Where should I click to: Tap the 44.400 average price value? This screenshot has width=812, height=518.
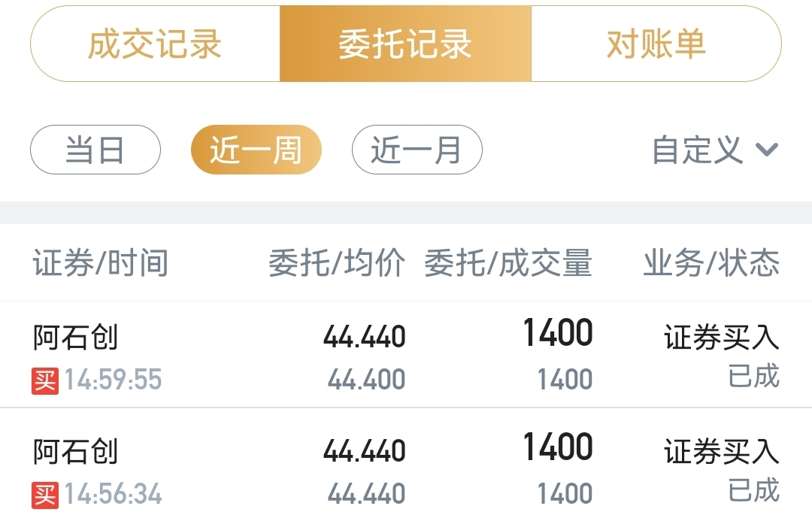(x=367, y=379)
